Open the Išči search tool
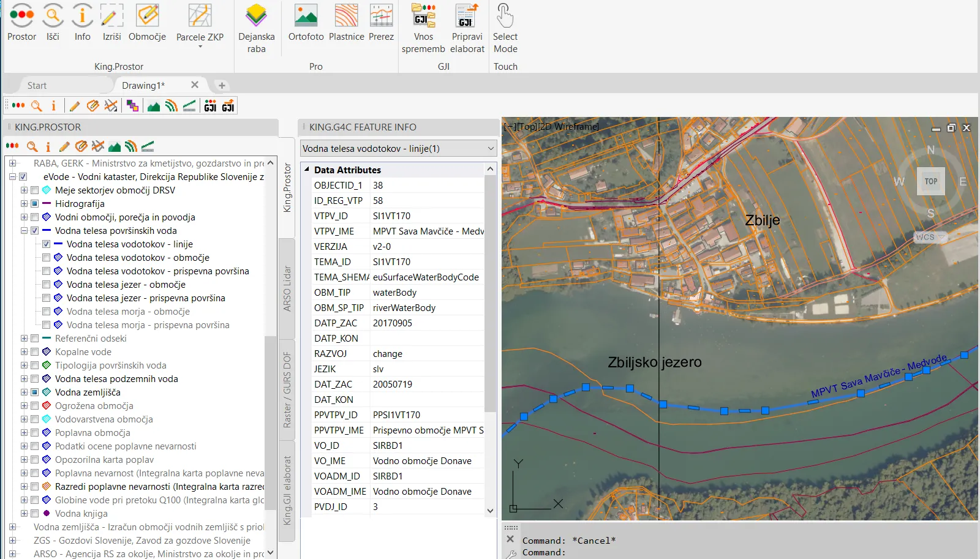This screenshot has height=559, width=980. pyautogui.click(x=53, y=17)
